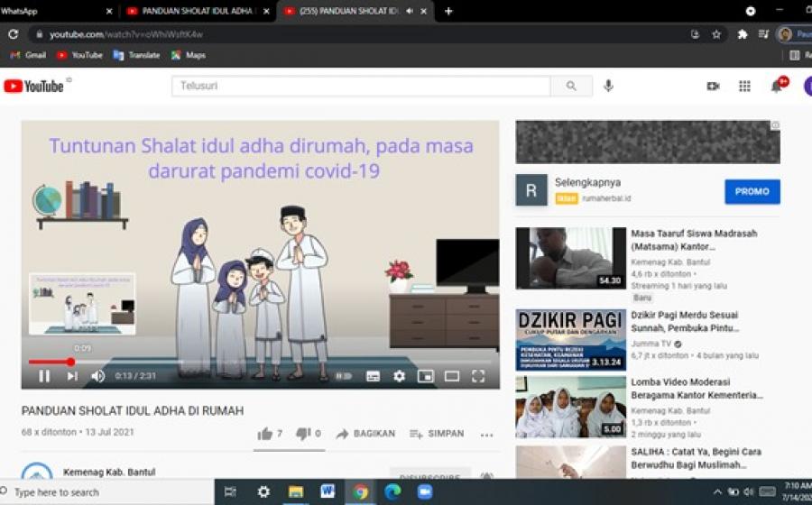Open Settings gear on taskbar
This screenshot has width=812, height=505.
[x=263, y=492]
